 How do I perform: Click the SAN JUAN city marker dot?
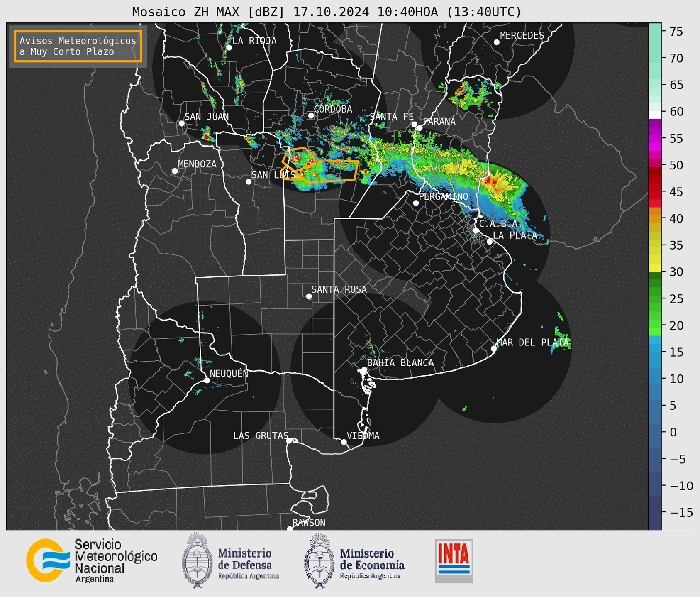[181, 123]
